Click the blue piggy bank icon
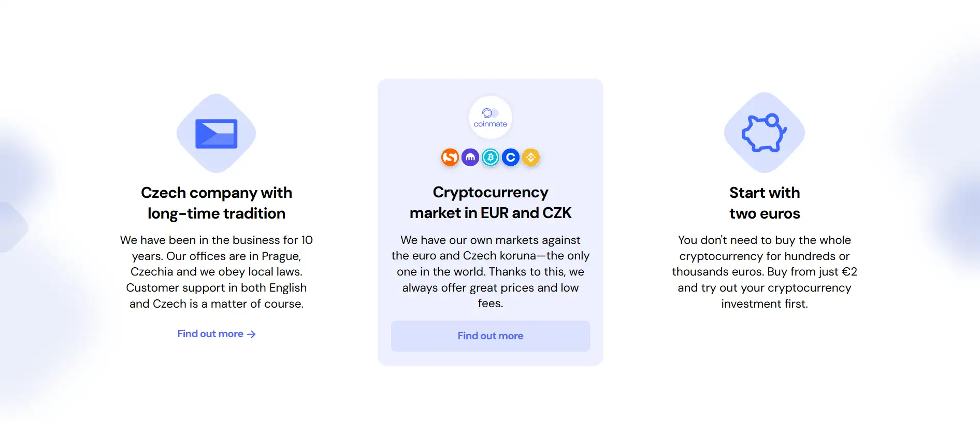This screenshot has width=980, height=448. (764, 133)
